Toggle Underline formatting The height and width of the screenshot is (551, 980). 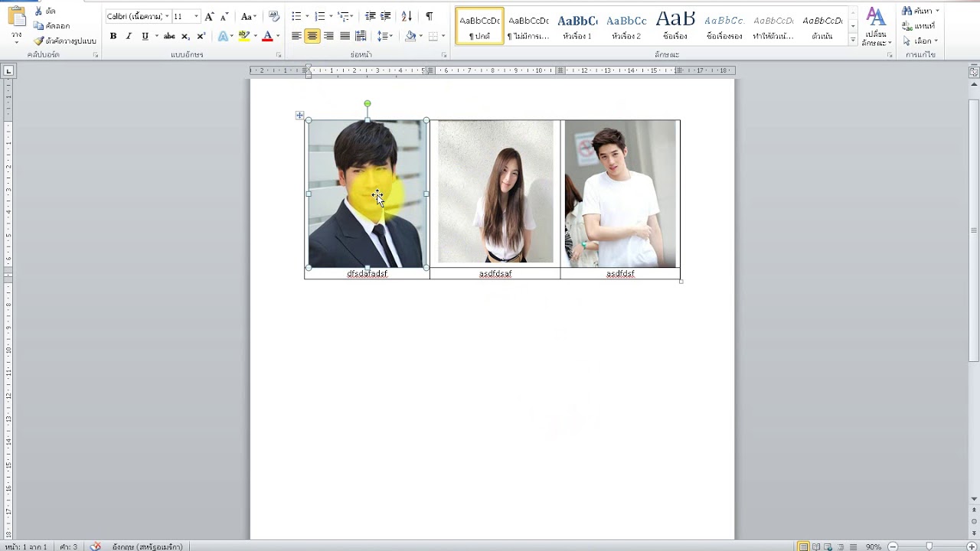[x=145, y=36]
